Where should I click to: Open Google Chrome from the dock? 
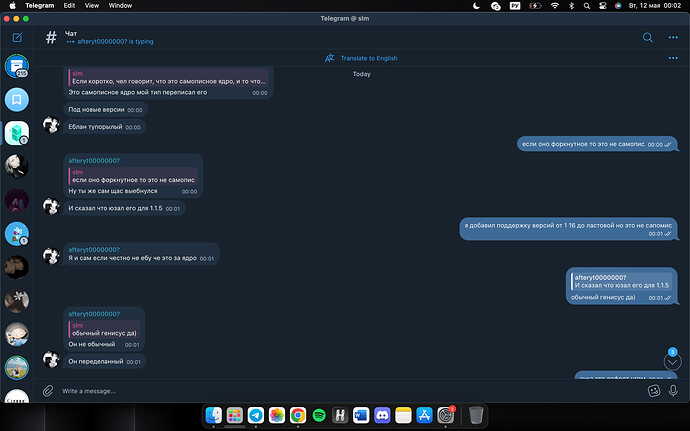(298, 415)
